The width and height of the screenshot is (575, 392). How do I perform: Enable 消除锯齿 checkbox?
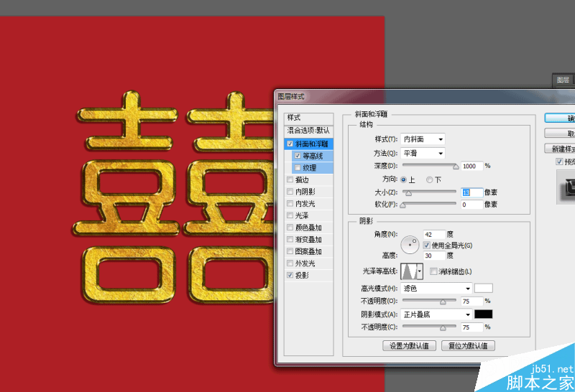433,271
